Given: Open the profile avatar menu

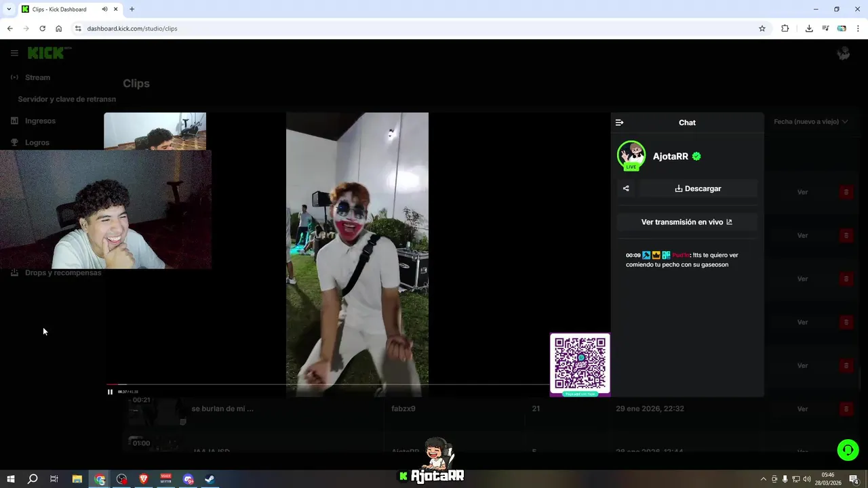Looking at the screenshot, I should (x=844, y=53).
